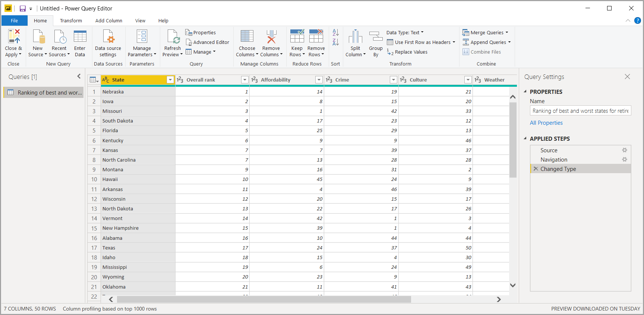Select the Source applied step

click(581, 150)
